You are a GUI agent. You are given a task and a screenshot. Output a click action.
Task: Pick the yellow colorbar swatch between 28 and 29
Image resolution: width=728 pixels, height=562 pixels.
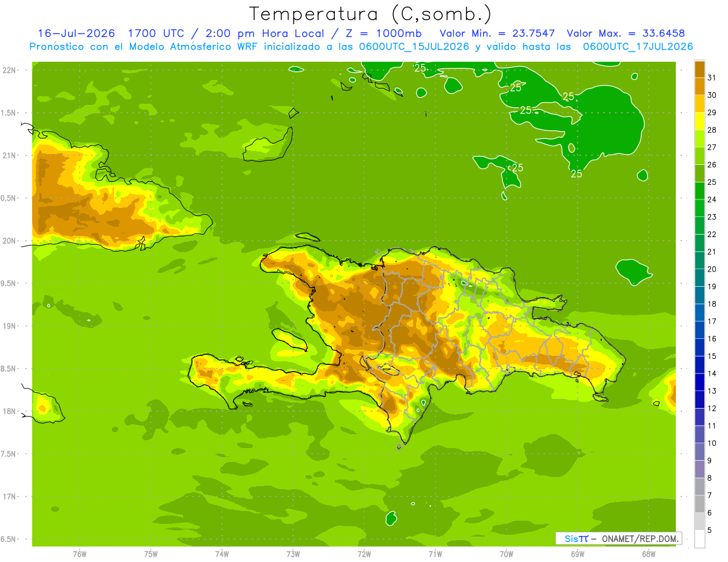pos(699,121)
